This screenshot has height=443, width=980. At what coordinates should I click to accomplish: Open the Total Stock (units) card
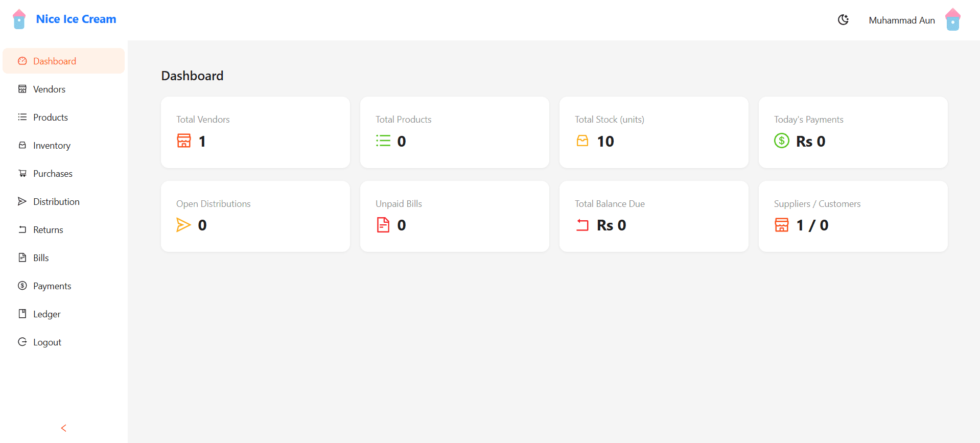coord(654,132)
